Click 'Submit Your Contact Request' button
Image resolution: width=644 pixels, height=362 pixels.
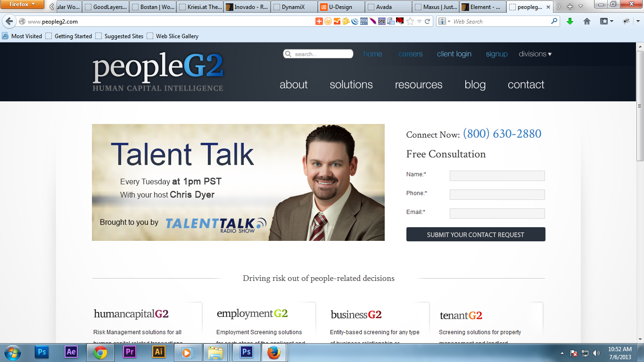click(x=476, y=234)
